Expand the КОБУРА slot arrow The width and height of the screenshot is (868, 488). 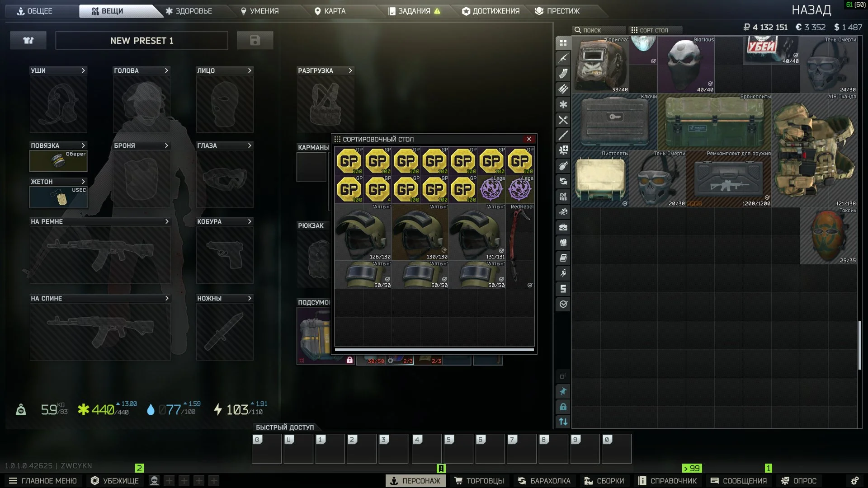pos(250,221)
